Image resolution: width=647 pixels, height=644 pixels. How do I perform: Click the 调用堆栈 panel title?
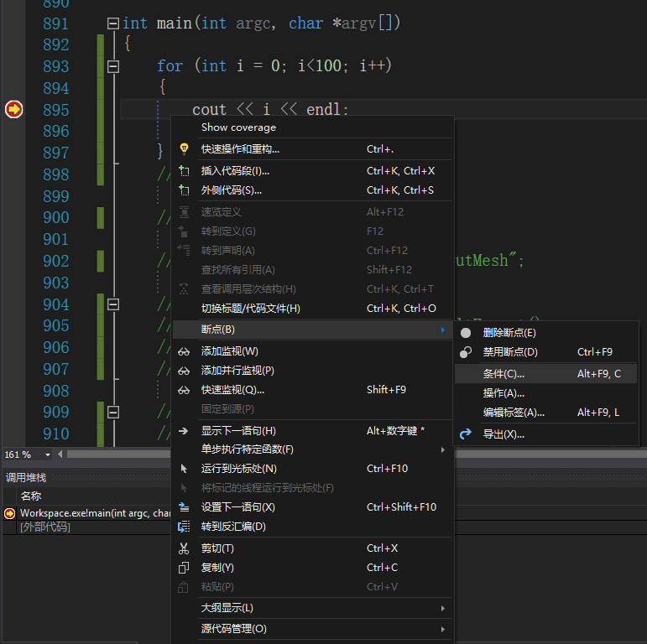(x=25, y=478)
